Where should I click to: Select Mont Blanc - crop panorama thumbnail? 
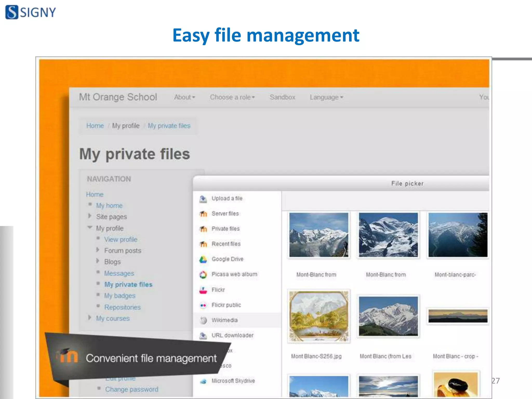click(458, 316)
